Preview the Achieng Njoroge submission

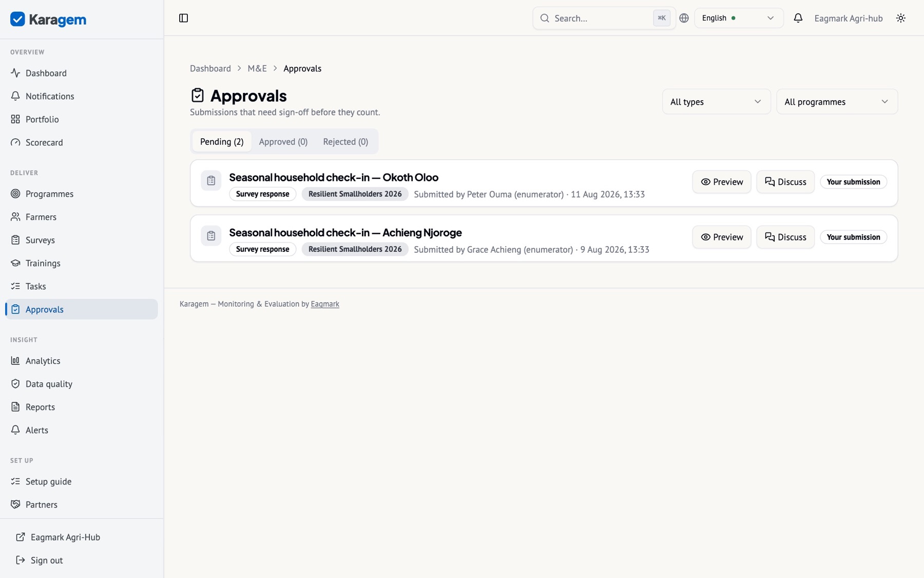[x=721, y=237]
